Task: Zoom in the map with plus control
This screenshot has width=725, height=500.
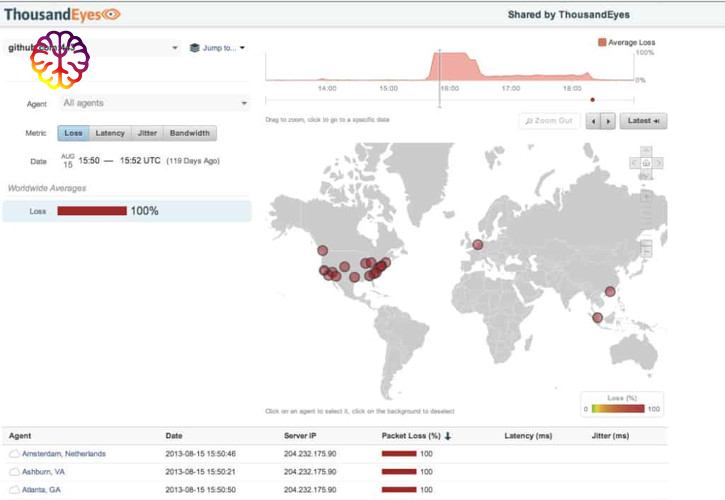Action: pos(646,197)
